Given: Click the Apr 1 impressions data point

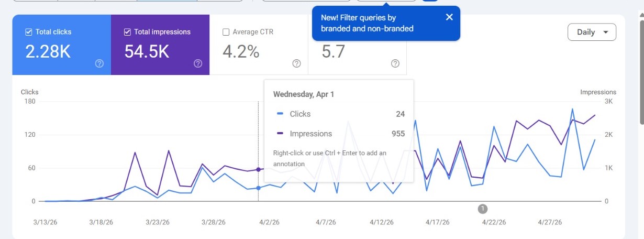Looking at the screenshot, I should click(258, 169).
